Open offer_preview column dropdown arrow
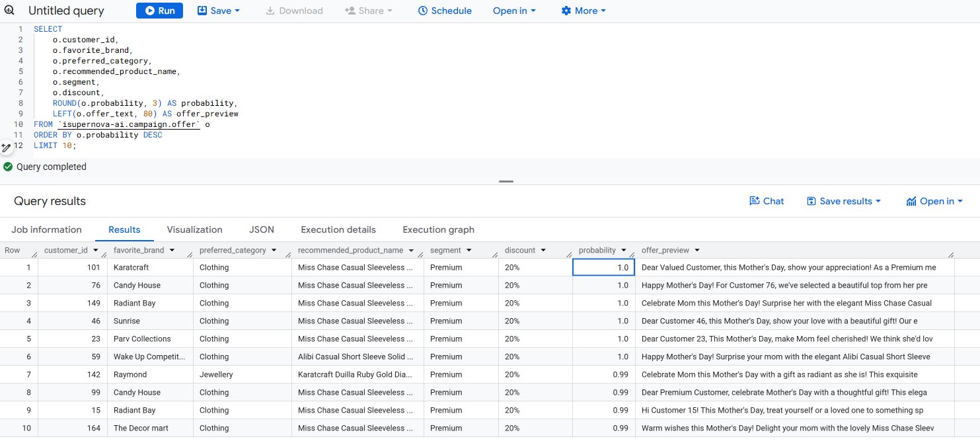This screenshot has width=980, height=447. coord(697,251)
